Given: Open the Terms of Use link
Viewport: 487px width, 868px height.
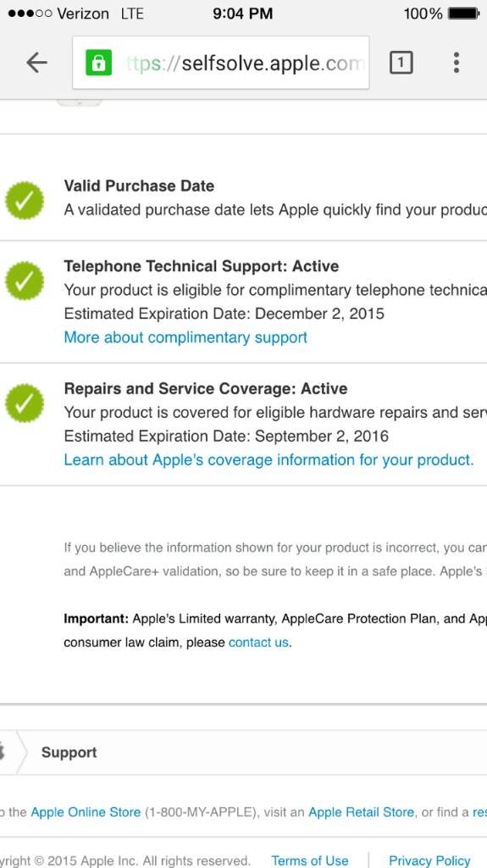Looking at the screenshot, I should [x=310, y=860].
